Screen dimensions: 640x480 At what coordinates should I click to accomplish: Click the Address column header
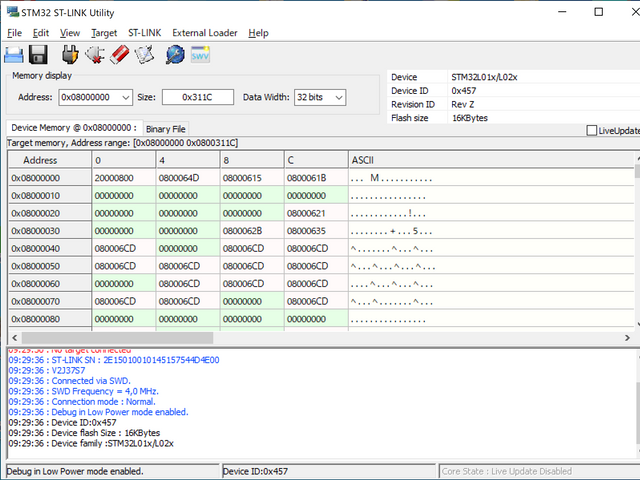coord(50,160)
